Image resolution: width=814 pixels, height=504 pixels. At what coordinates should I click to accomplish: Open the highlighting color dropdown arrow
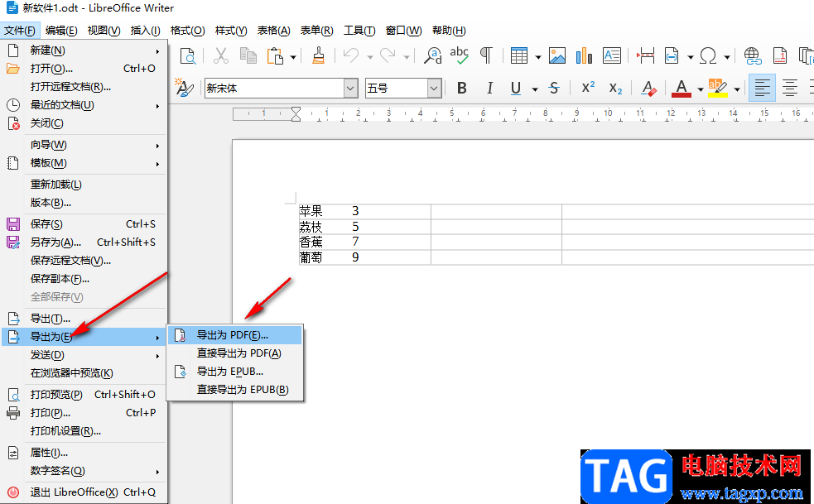(x=737, y=90)
